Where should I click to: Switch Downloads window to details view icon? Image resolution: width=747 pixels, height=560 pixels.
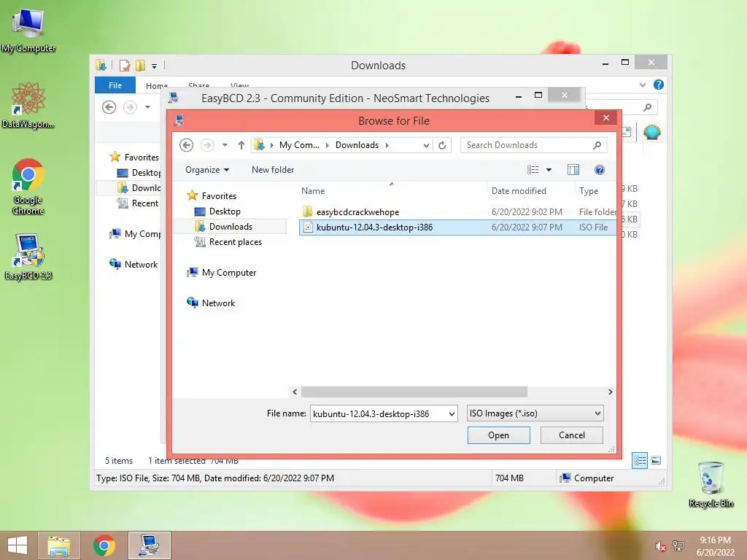pos(640,460)
